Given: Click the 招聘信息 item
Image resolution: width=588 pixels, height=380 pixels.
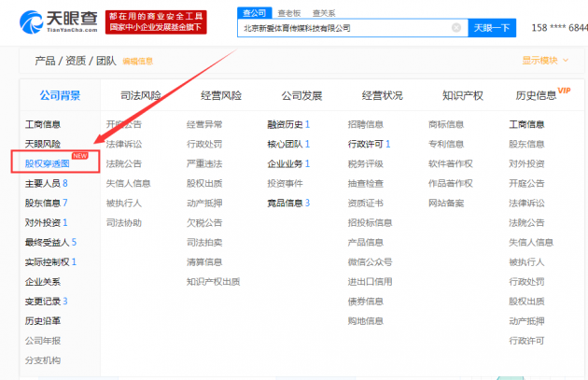Looking at the screenshot, I should point(366,124).
